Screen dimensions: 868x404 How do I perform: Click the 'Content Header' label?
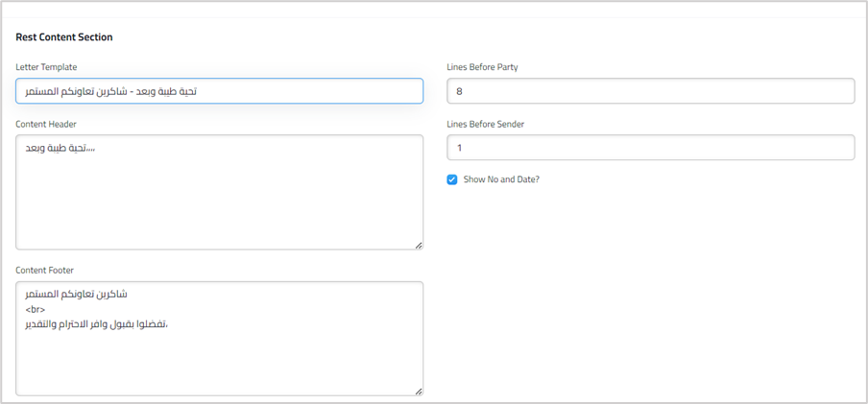pyautogui.click(x=46, y=124)
